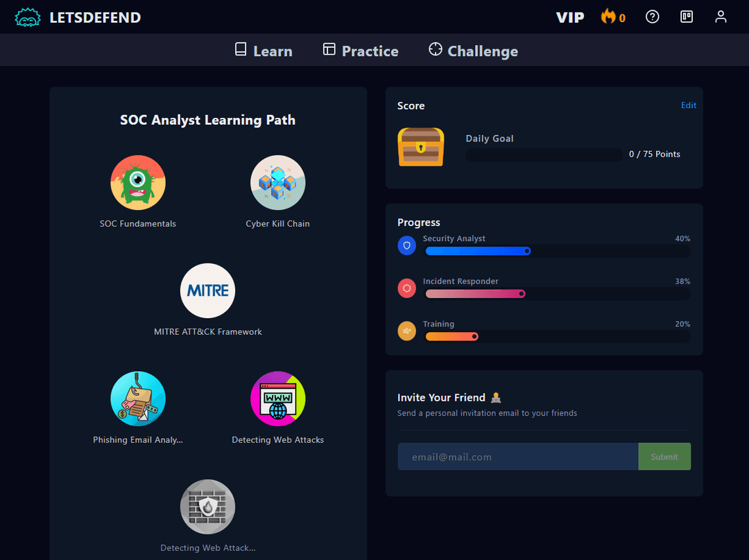Open the SOC Fundamentals monster icon
Viewport: 749px width, 560px height.
point(138,182)
